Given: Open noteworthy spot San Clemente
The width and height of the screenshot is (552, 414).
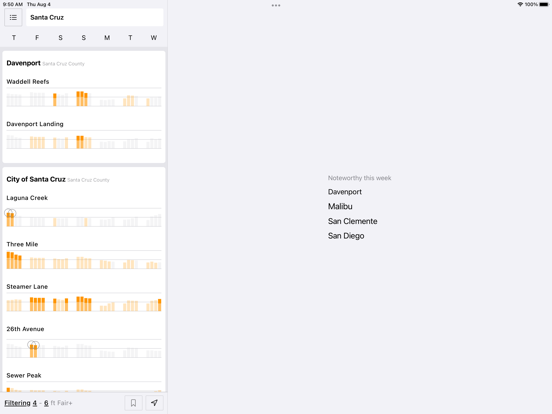Looking at the screenshot, I should [352, 221].
